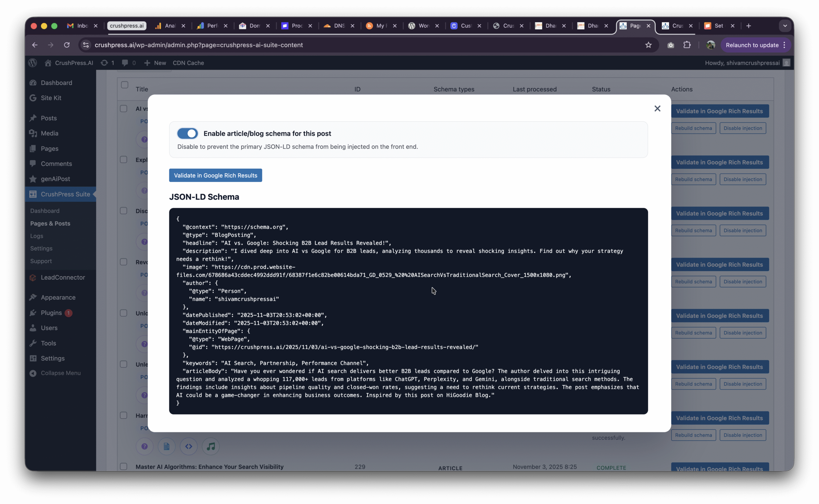Click the help question icon in Harr row
The width and height of the screenshot is (819, 504).
point(144,446)
